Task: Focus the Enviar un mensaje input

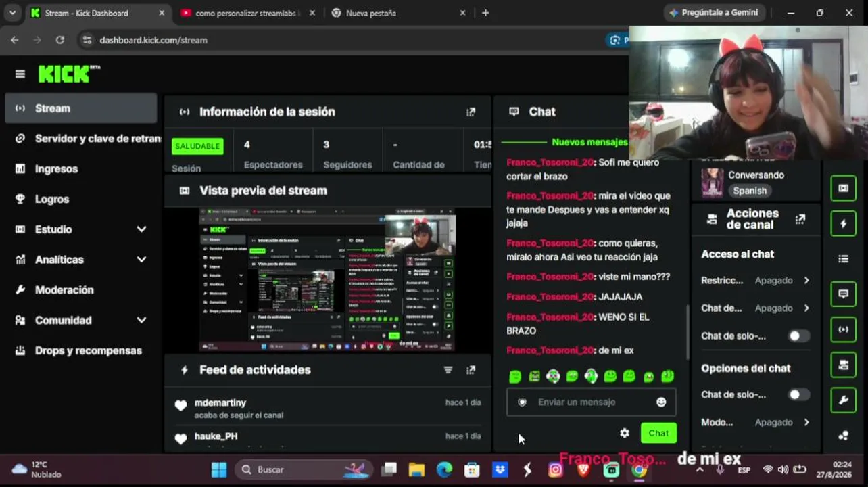Action: [591, 402]
